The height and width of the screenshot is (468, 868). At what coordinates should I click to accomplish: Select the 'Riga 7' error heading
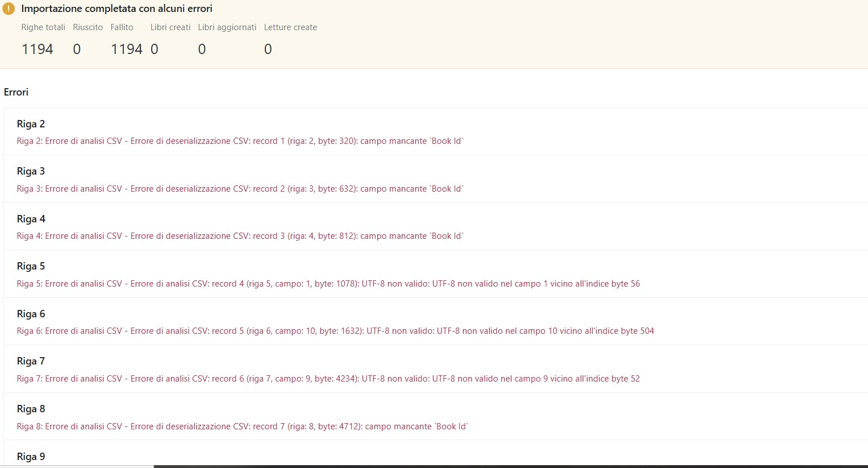point(31,361)
